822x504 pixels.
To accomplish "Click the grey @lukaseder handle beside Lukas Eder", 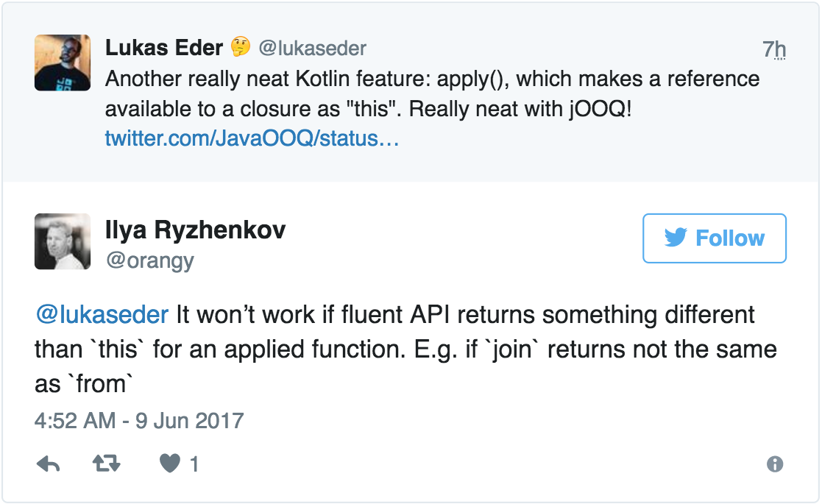I will coord(312,49).
